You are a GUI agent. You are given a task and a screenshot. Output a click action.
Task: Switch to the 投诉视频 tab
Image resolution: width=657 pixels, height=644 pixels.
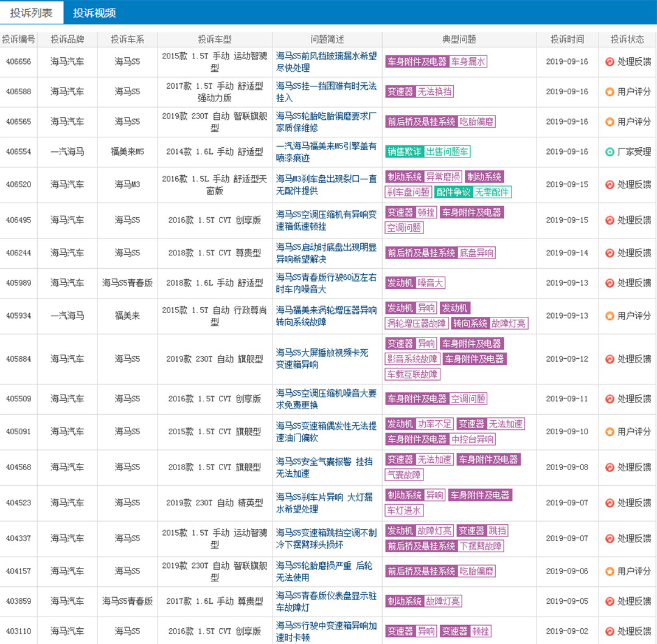coord(94,13)
